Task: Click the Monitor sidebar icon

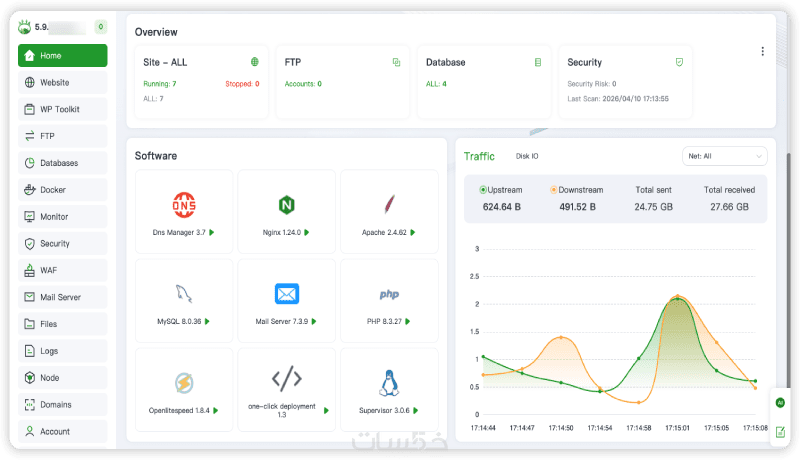Action: pos(30,217)
